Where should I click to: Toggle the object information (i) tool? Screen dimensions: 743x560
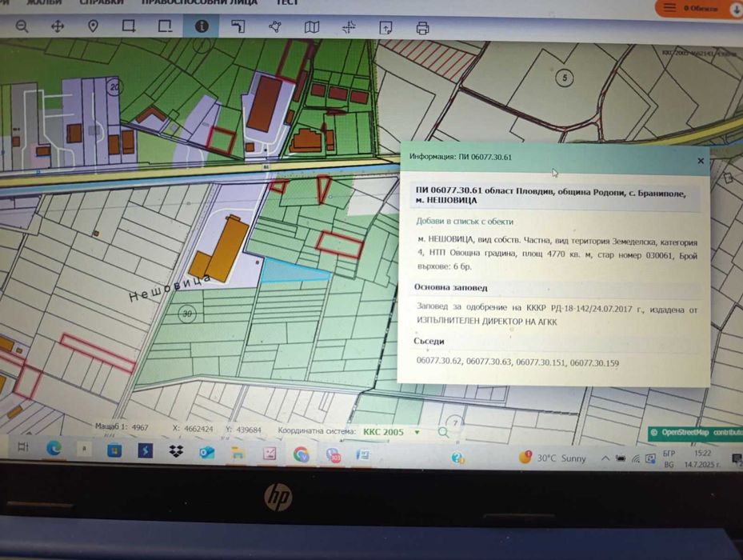(202, 26)
